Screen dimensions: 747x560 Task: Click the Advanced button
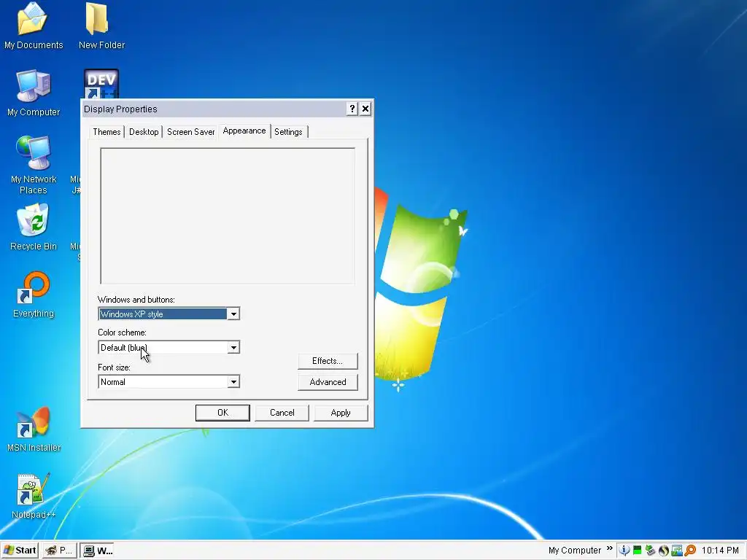pyautogui.click(x=328, y=382)
